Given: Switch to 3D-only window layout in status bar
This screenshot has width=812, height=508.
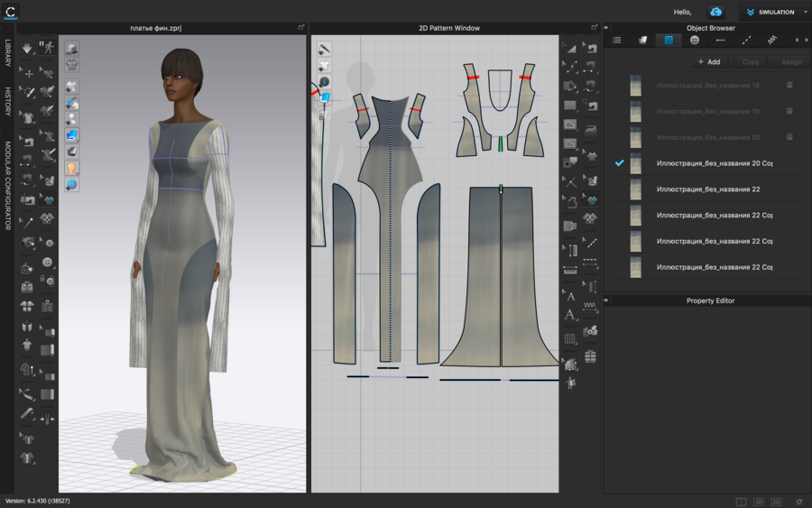Looking at the screenshot, I should click(x=759, y=501).
